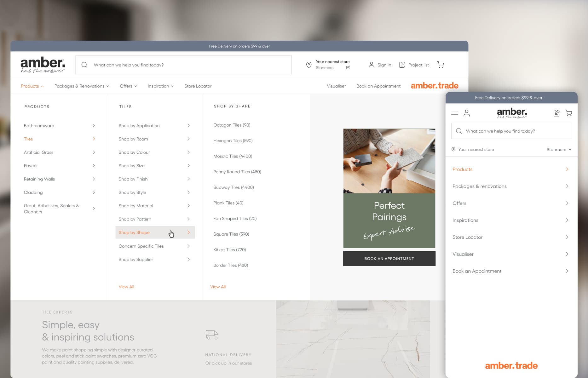This screenshot has height=378, width=588.
Task: Expand the Shop by Colour submenu arrow
Action: click(x=188, y=152)
